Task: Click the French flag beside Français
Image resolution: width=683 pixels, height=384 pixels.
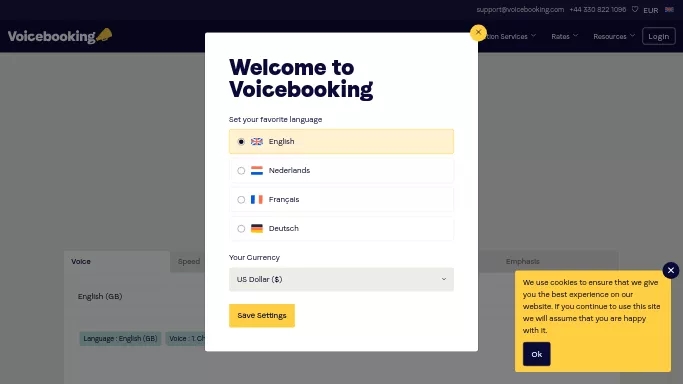Action: 257,199
